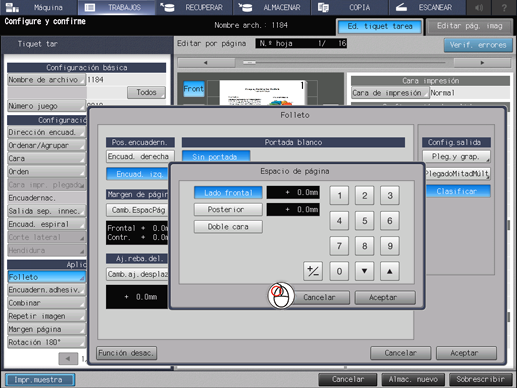The width and height of the screenshot is (517, 388).
Task: Go to next sheet with right arrow
Action: (482, 63)
